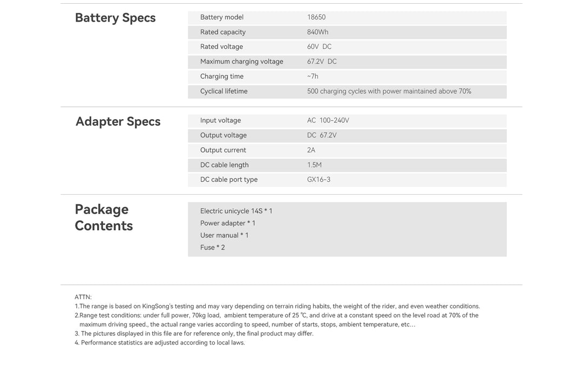Click the Adapter Specs heading
The width and height of the screenshot is (583, 392).
pos(118,121)
